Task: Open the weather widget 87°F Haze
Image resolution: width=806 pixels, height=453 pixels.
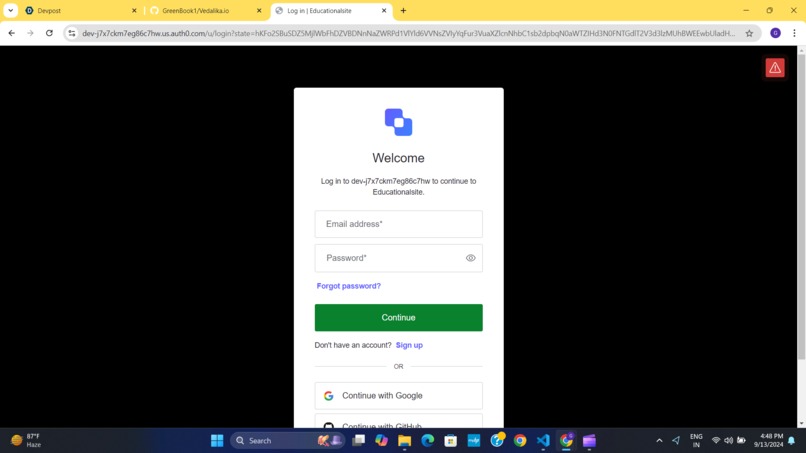Action: pos(26,441)
